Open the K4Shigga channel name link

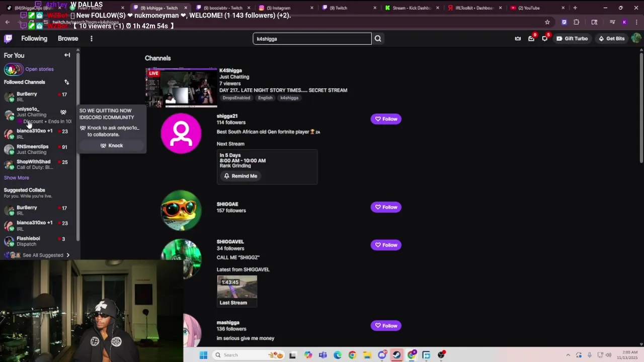230,71
